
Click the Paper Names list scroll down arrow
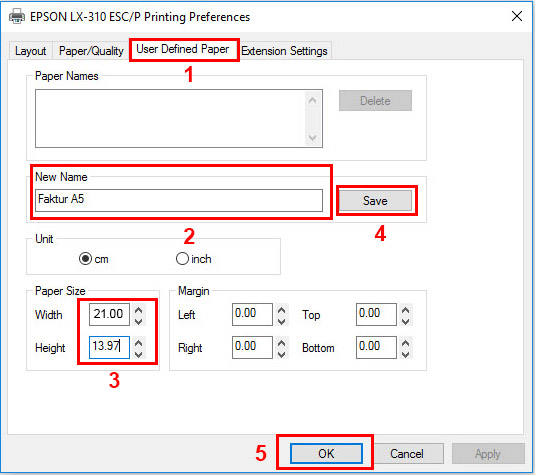312,138
